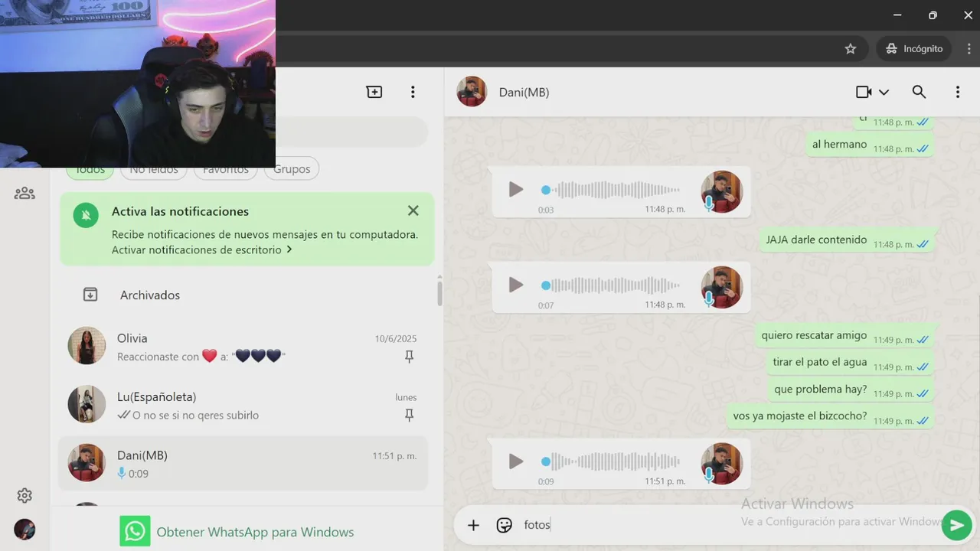Click "vos ya mojaste el bizcocho?" message

point(830,416)
